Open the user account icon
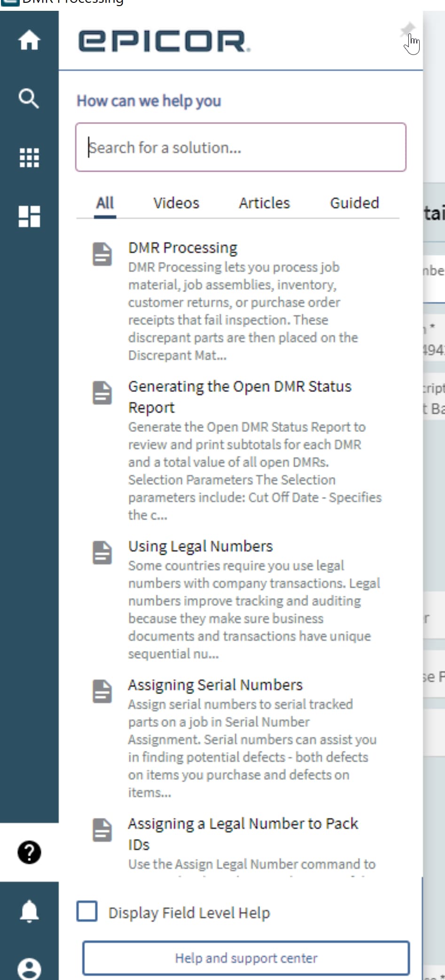 29,968
